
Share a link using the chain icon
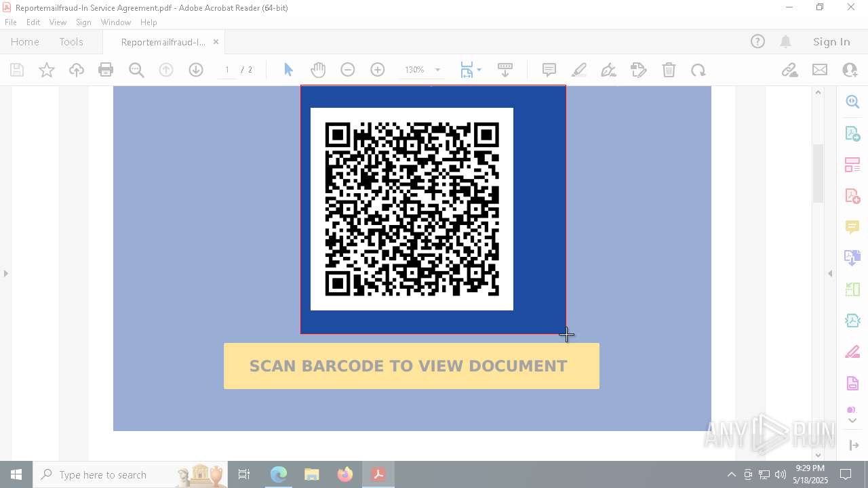tap(790, 70)
